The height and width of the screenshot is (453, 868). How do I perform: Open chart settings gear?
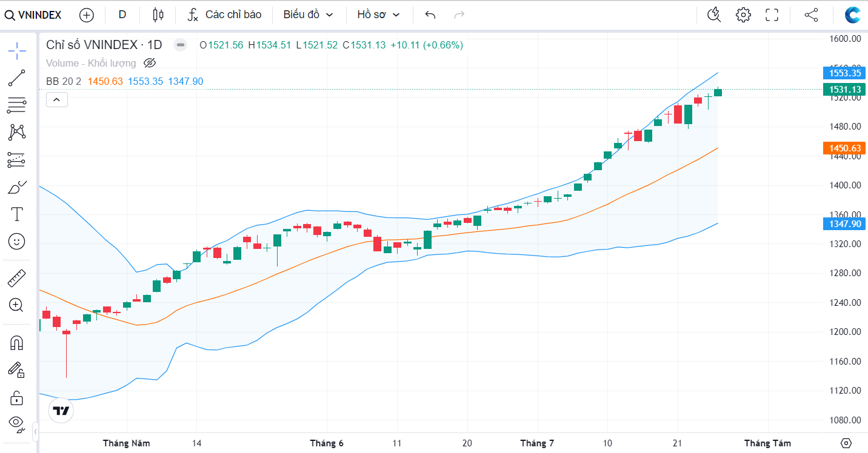743,15
